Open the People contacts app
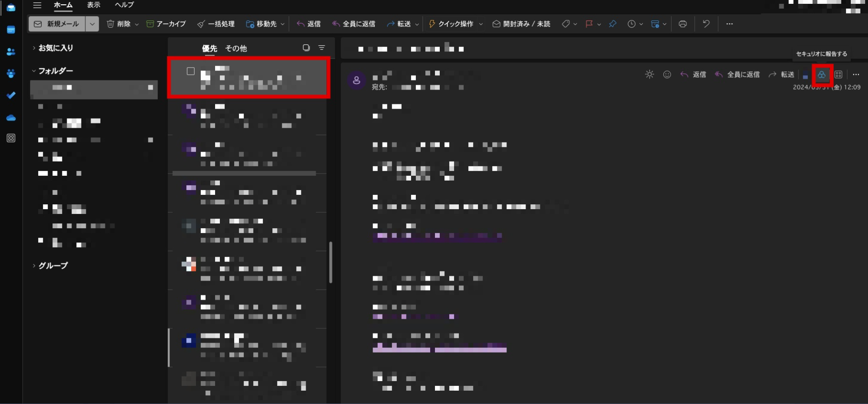 click(x=11, y=52)
